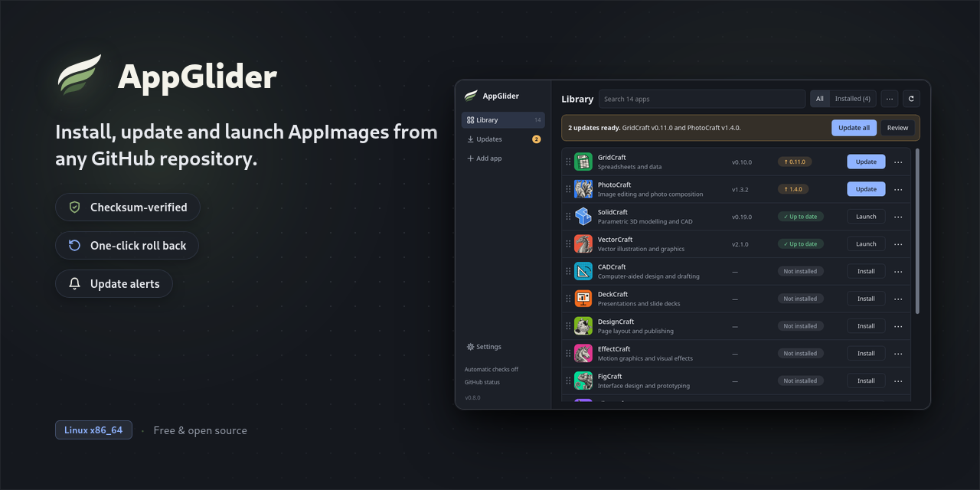Click the SolidCraft blue cube icon
Screen dimensions: 980x490
pyautogui.click(x=583, y=217)
